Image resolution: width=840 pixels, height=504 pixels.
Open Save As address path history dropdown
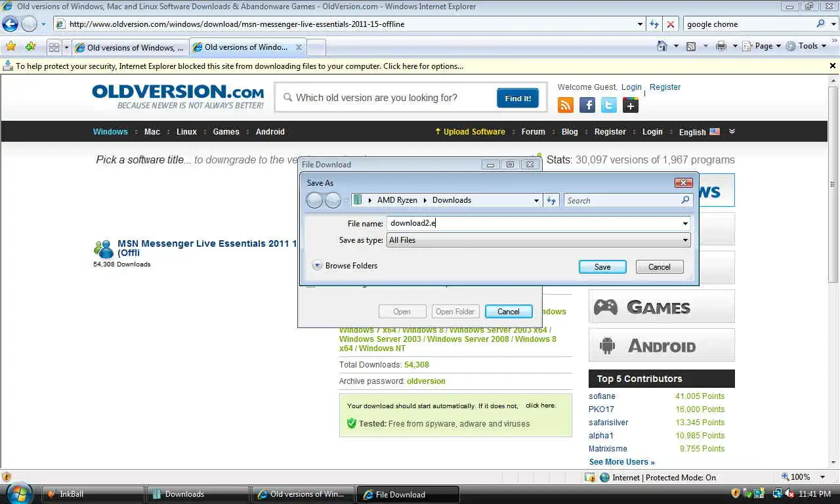coord(536,200)
